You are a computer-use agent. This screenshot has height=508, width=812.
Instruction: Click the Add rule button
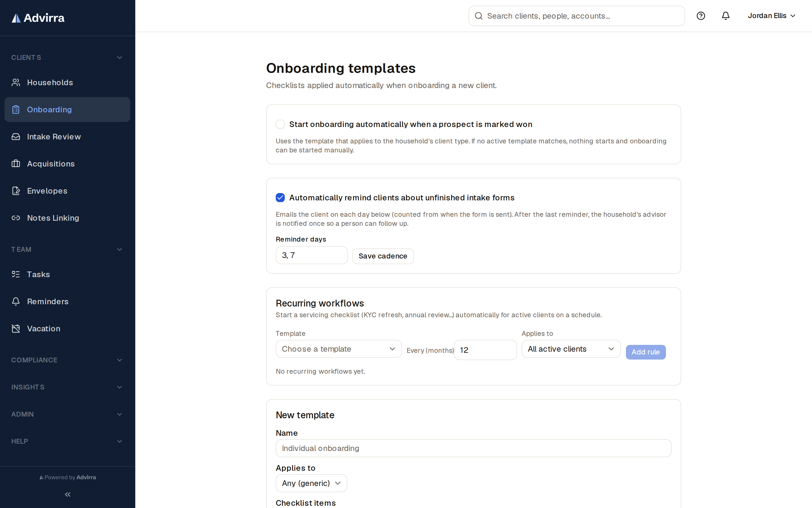pos(646,352)
